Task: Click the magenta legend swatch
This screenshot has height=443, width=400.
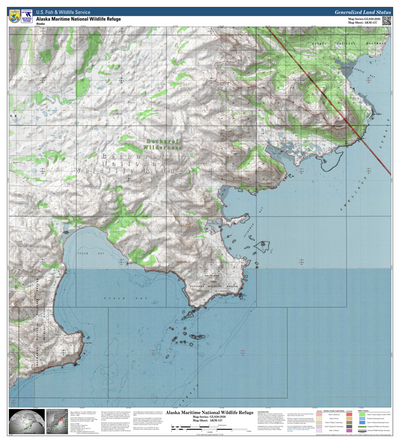Action: [349, 431]
